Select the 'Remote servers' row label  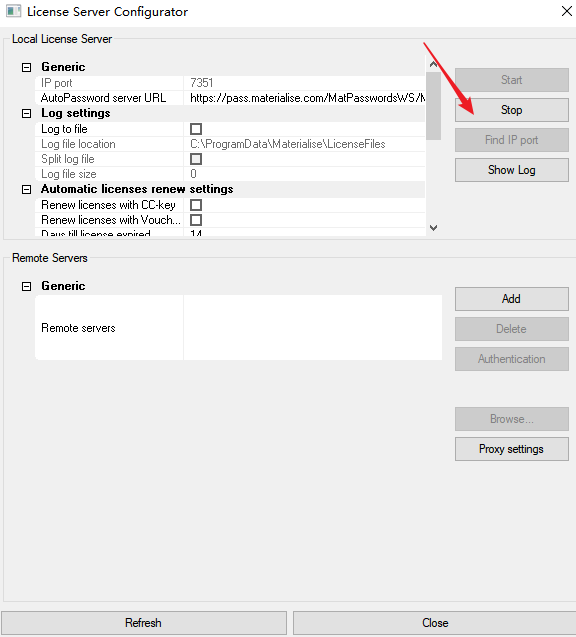coord(78,328)
